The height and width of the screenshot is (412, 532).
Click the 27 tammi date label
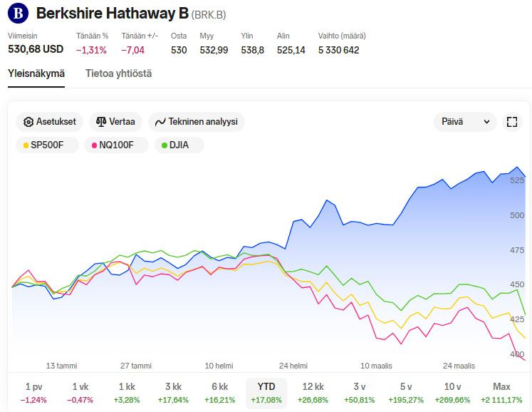(x=136, y=366)
